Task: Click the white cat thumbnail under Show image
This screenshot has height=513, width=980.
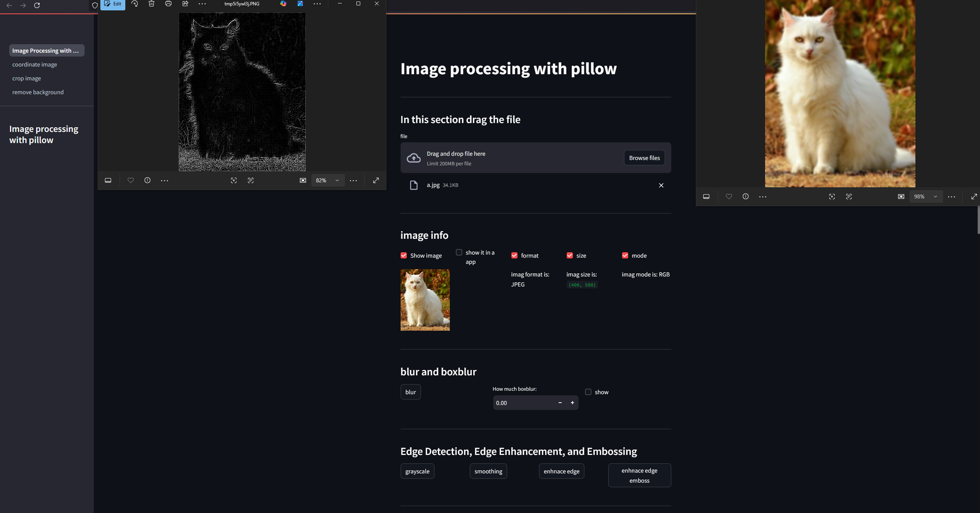Action: coord(425,300)
